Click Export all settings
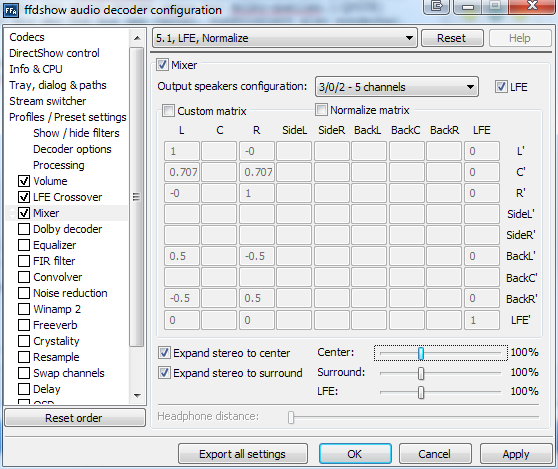Viewport: 558px width, 469px height. [242, 454]
